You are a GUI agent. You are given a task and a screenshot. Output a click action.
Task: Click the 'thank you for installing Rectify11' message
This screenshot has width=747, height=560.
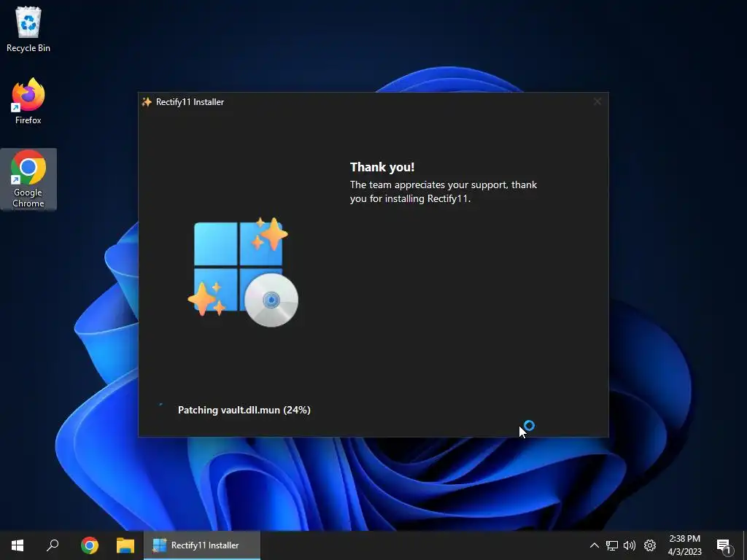(444, 192)
